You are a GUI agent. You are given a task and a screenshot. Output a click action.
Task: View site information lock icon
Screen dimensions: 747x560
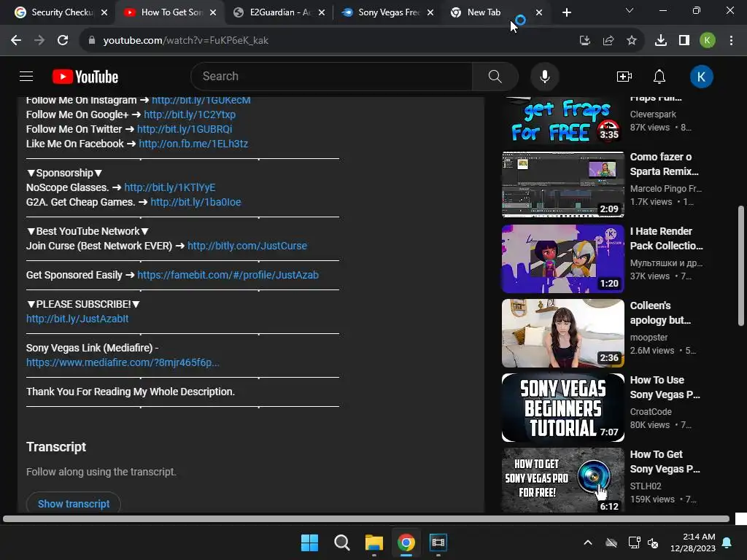tap(91, 41)
